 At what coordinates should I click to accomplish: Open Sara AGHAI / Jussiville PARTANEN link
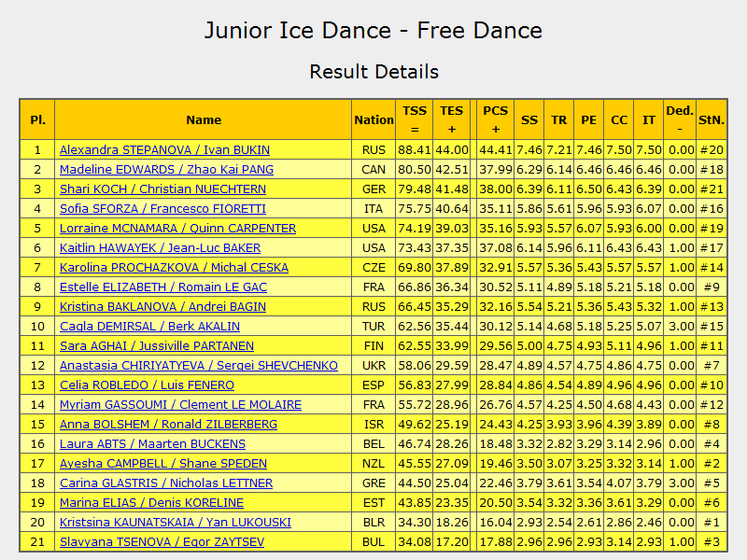tap(157, 345)
